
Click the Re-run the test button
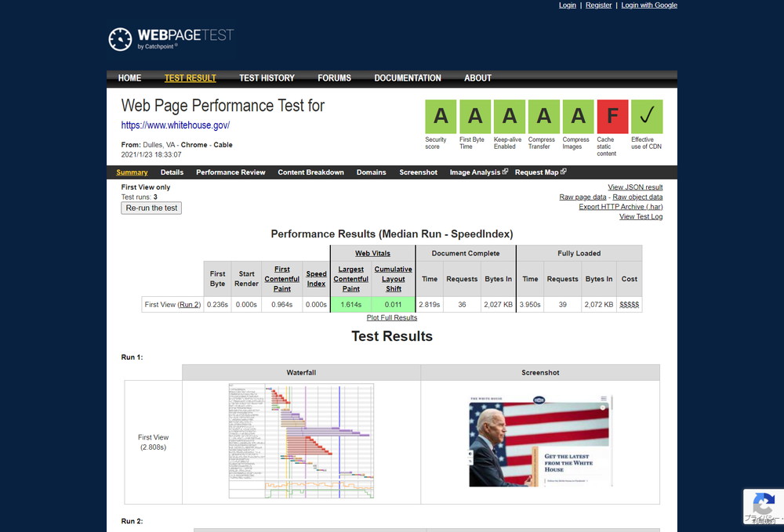151,208
